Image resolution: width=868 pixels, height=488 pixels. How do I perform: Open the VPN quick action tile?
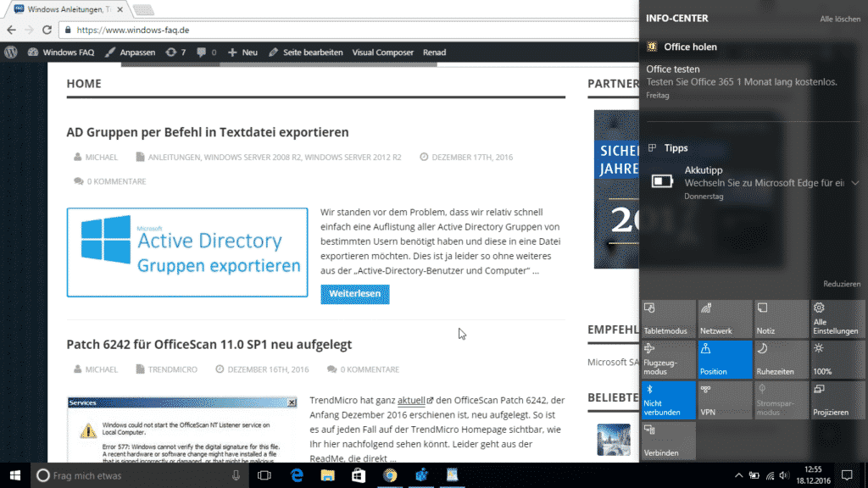pos(725,400)
